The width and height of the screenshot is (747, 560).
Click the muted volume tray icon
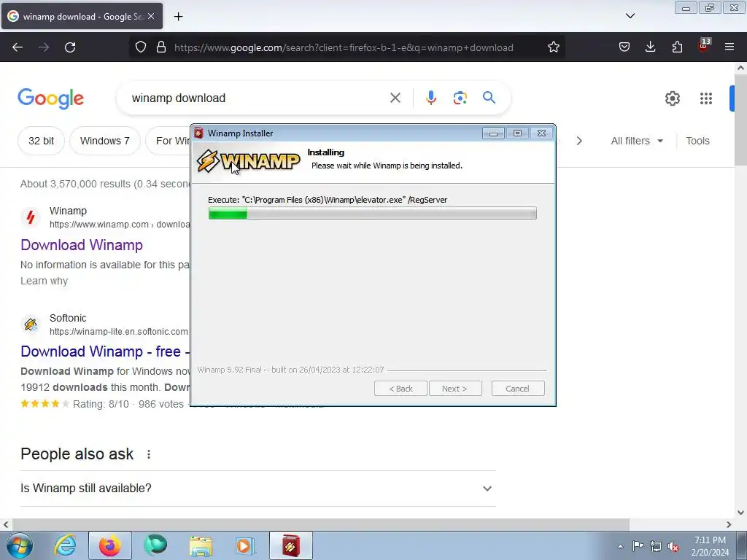click(673, 546)
